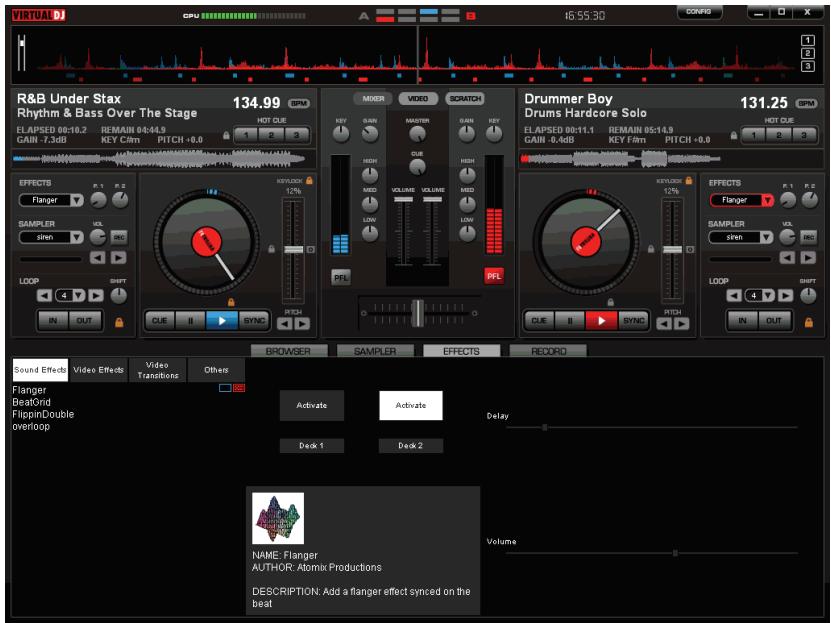831x623 pixels.
Task: Click the Flanger Delay slider
Action: pyautogui.click(x=652, y=427)
